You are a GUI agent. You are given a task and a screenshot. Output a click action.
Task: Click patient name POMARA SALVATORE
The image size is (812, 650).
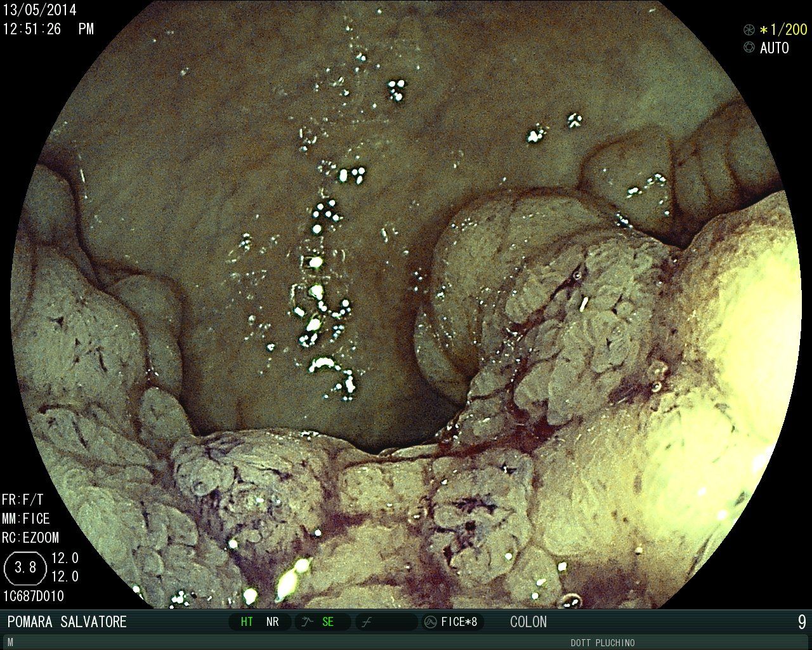click(67, 622)
